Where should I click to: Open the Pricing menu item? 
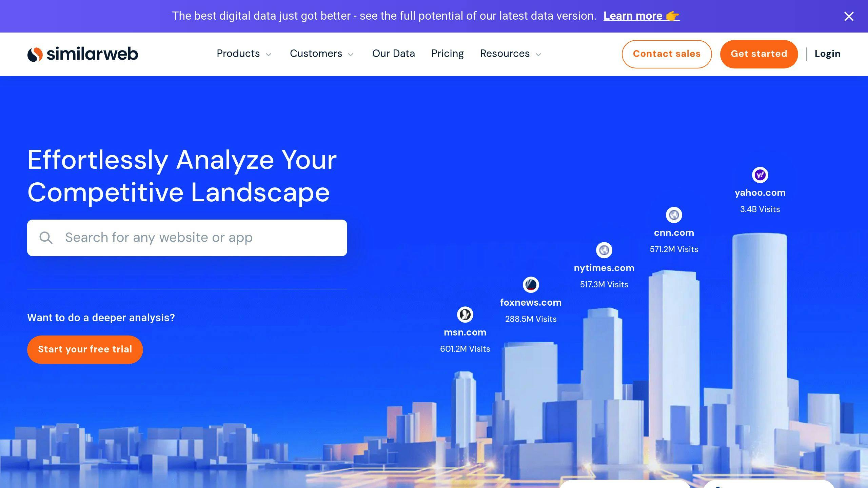click(448, 54)
